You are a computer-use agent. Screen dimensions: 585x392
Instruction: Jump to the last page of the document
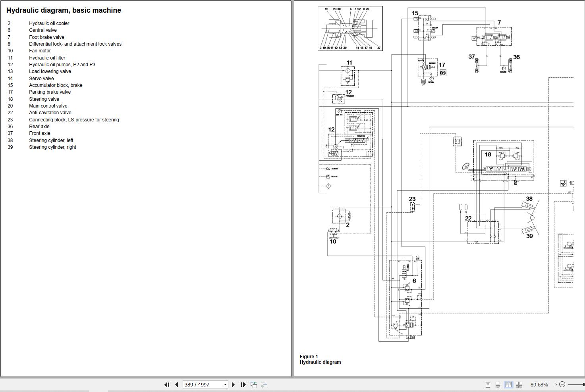point(243,384)
